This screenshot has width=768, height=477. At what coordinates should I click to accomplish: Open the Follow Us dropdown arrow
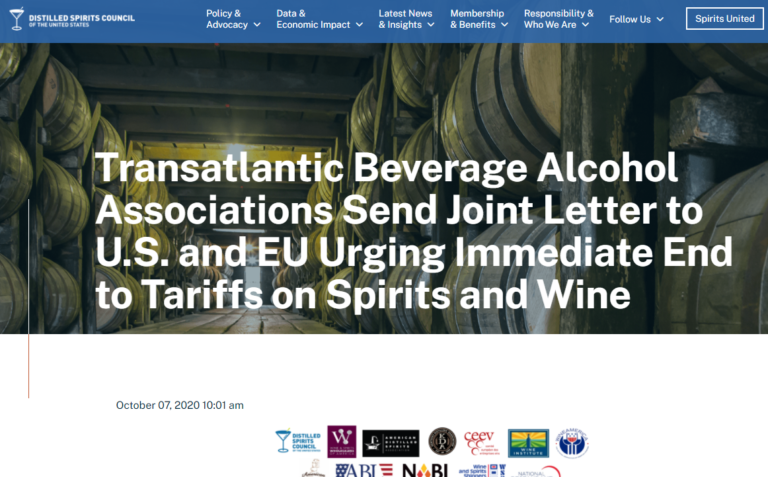(660, 19)
